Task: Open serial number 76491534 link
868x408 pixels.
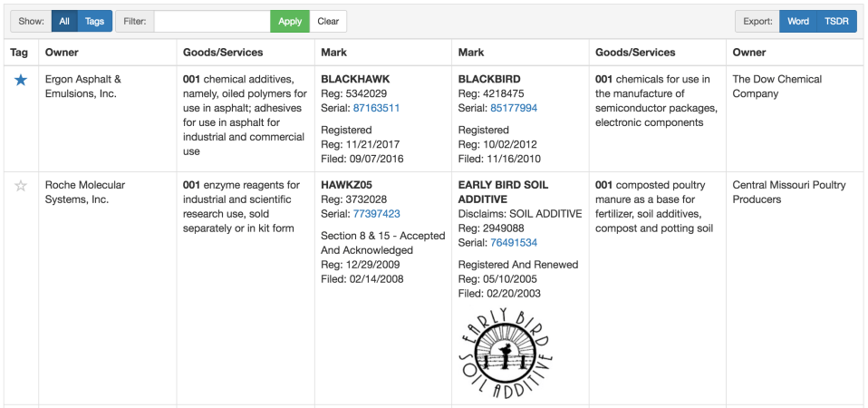Action: (x=514, y=243)
